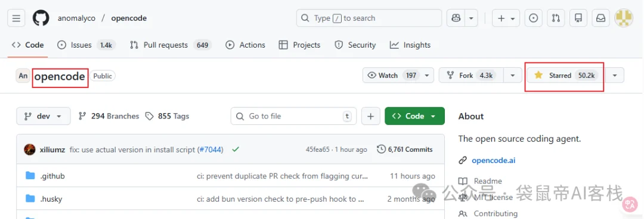Open the opencode.ai website link

click(x=493, y=160)
